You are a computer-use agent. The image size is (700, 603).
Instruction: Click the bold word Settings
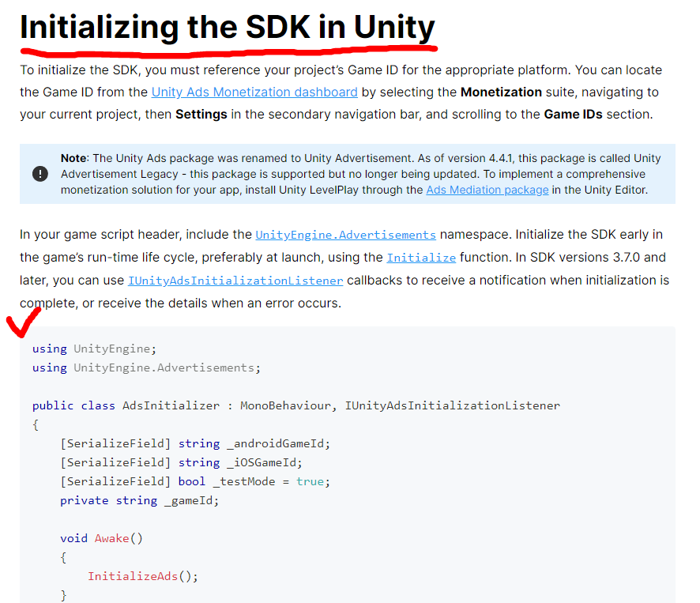pyautogui.click(x=201, y=115)
